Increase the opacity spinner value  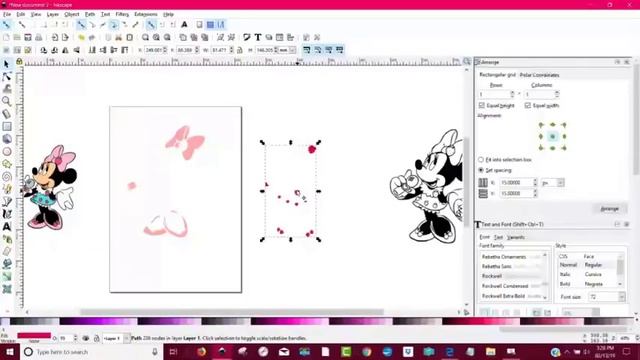tap(76, 336)
